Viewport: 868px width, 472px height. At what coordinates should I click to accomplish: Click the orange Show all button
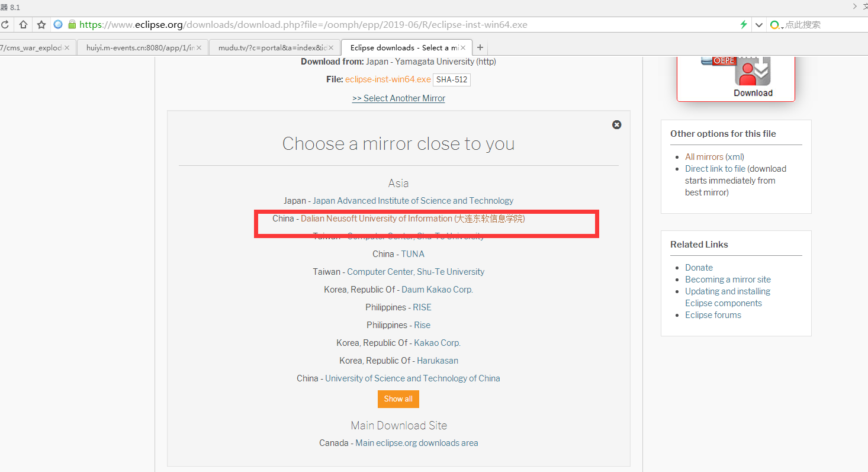398,399
